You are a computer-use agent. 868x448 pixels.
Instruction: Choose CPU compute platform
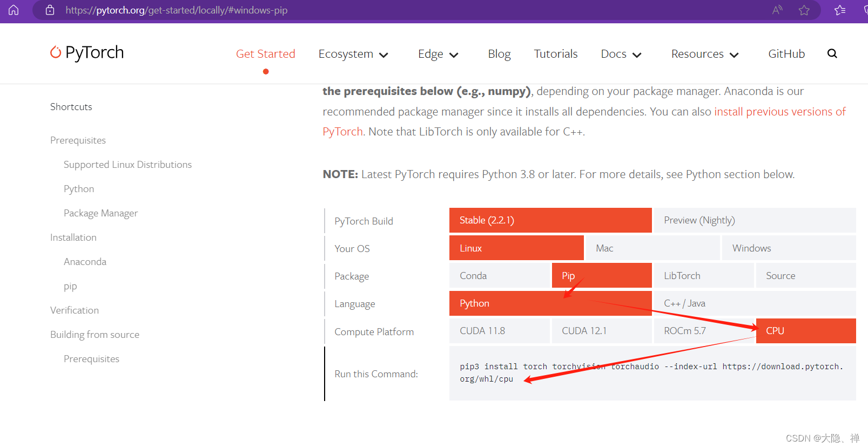coord(806,331)
